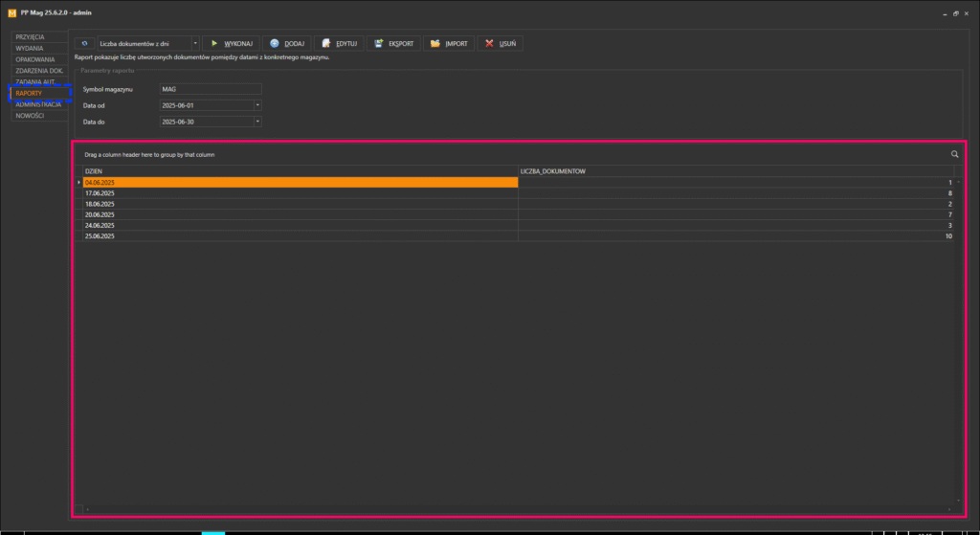Click the refresh icon beside the report selector
The image size is (980, 535).
point(84,44)
